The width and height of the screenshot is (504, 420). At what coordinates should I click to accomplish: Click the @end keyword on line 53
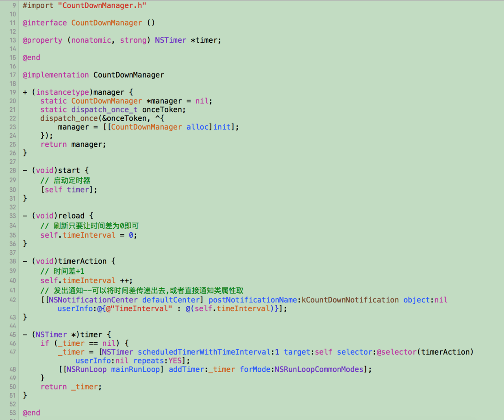point(31,413)
